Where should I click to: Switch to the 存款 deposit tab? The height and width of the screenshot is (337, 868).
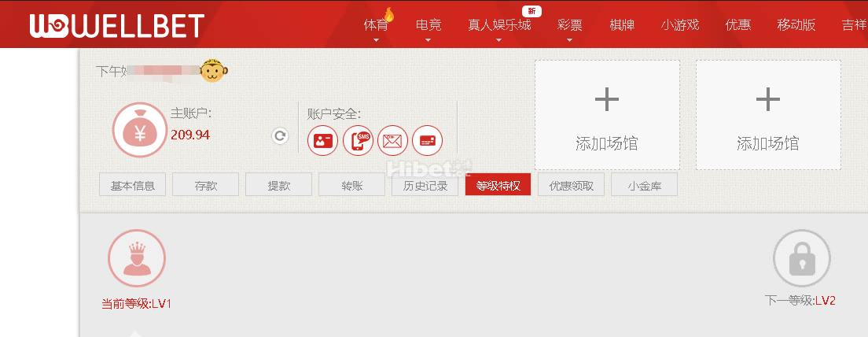coord(205,186)
